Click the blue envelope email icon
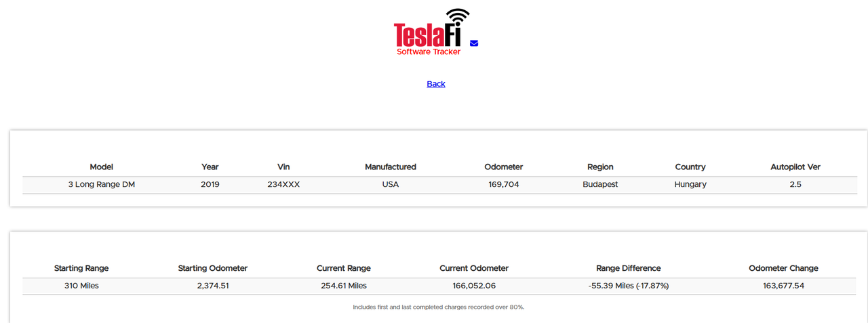Image resolution: width=868 pixels, height=323 pixels. pos(474,43)
